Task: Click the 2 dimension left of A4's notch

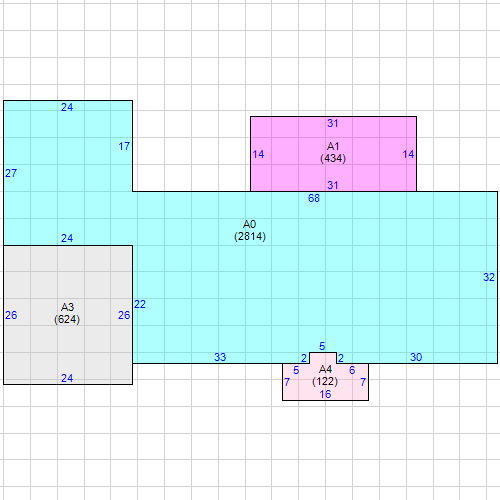Action: [304, 358]
